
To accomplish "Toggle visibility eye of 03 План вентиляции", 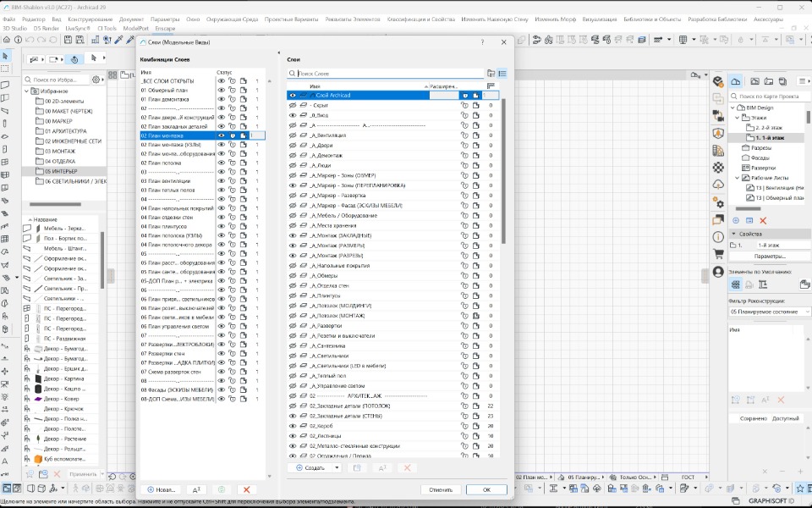I will (x=221, y=181).
